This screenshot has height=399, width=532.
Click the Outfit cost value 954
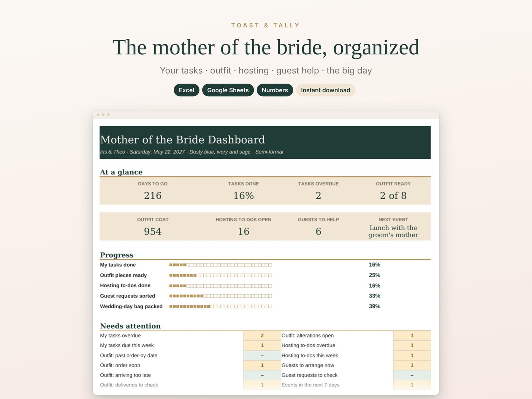tap(153, 231)
